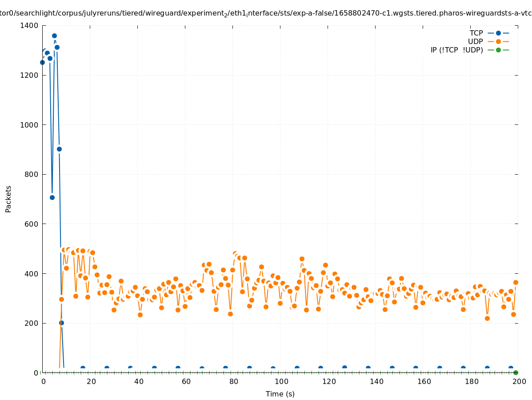Select the highest TCP data point
The width and height of the screenshot is (532, 400).
(54, 36)
